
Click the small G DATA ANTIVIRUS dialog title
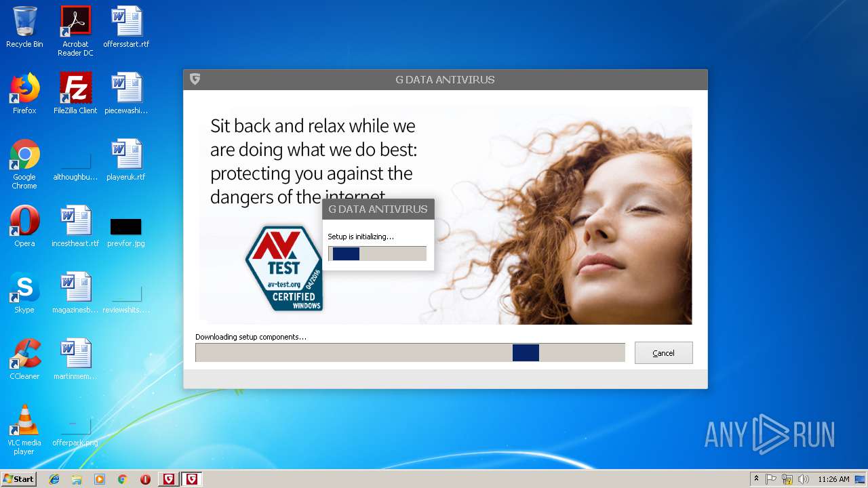(x=378, y=209)
